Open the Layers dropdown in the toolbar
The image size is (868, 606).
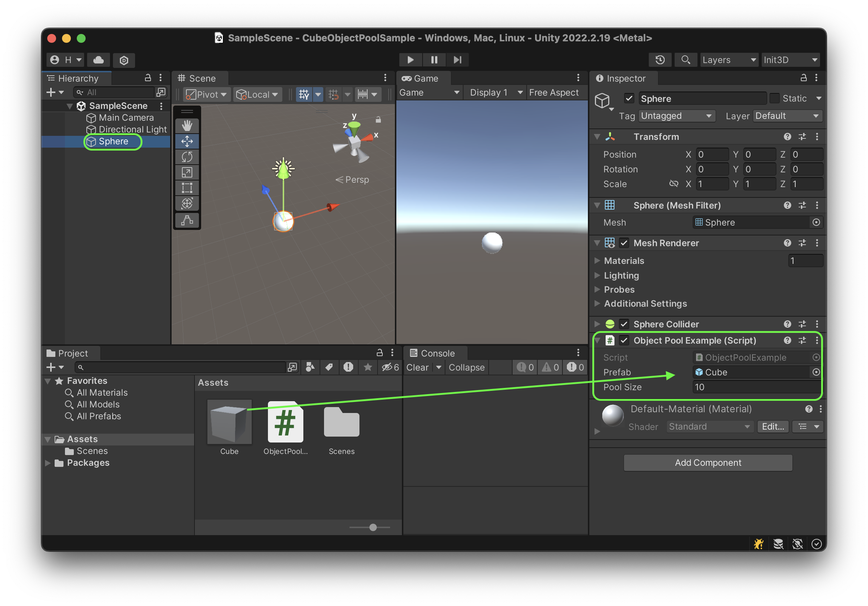tap(729, 60)
